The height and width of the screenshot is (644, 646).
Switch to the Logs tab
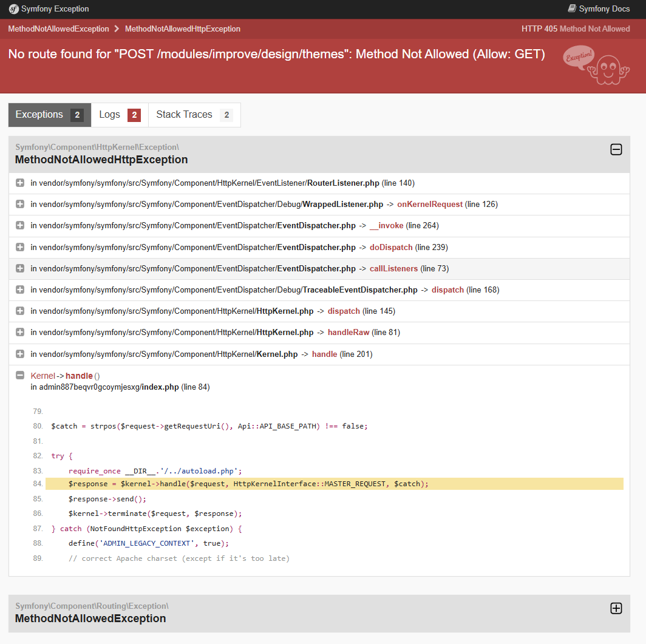click(120, 115)
